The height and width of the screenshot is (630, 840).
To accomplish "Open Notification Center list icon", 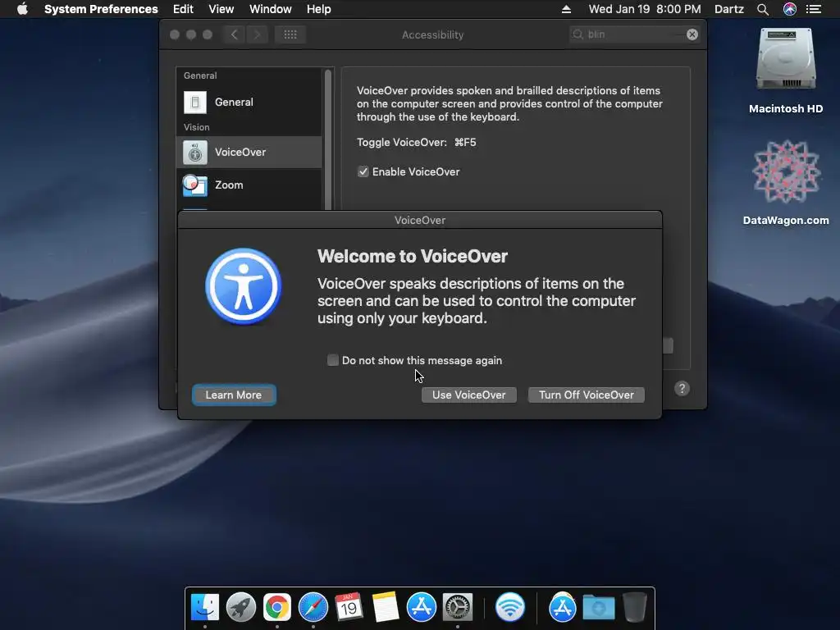I will click(x=814, y=9).
